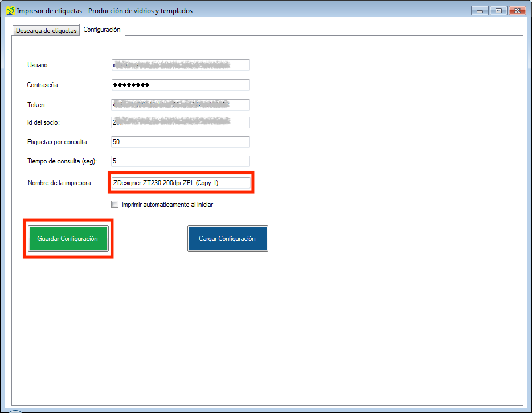Click the Nombre de la impresora field
The height and width of the screenshot is (413, 532).
(181, 182)
